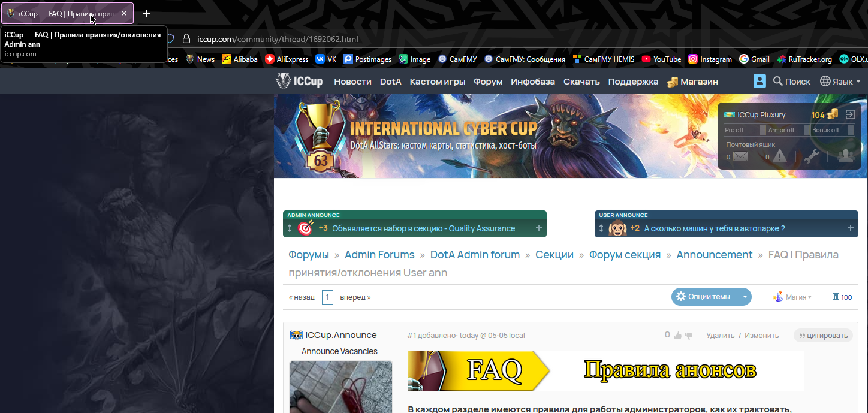Open the Instagram bookmark

[x=710, y=59]
